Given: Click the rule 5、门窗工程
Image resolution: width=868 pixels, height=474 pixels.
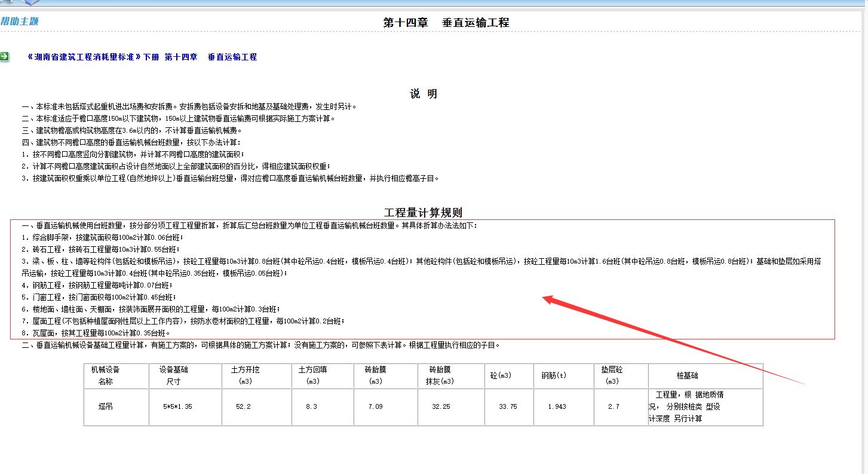Looking at the screenshot, I should click(x=99, y=297).
